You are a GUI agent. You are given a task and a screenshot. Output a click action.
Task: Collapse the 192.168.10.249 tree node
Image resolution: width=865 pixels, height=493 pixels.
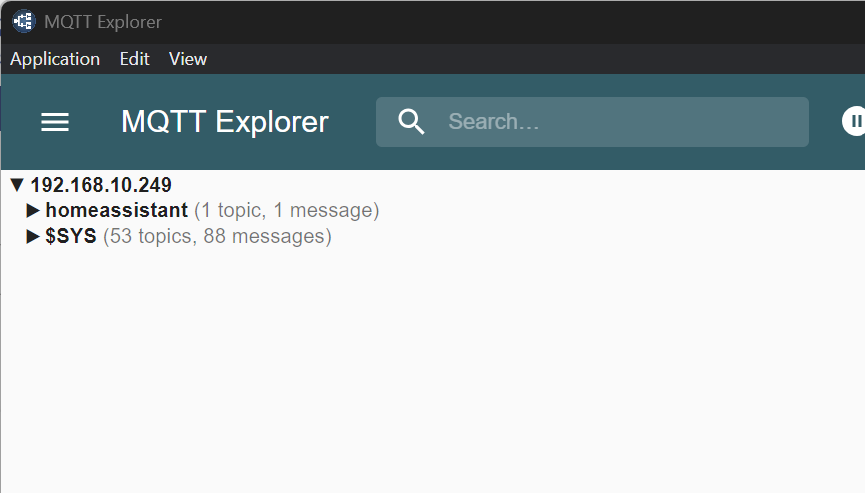[x=17, y=185]
